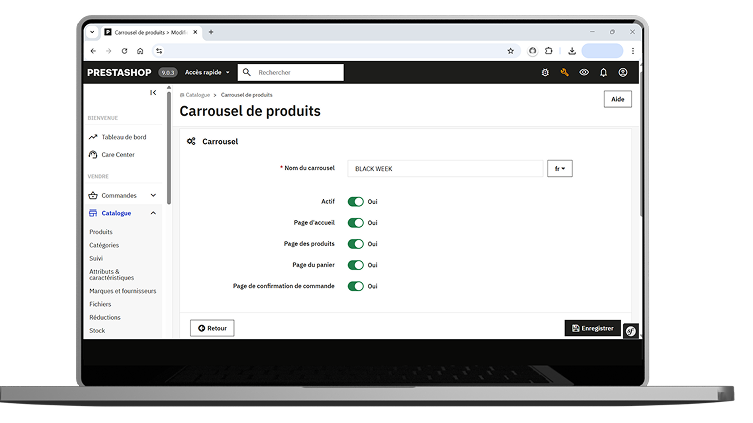Open the Suivi submenu item
Viewport: 753px width, 423px height.
point(96,258)
